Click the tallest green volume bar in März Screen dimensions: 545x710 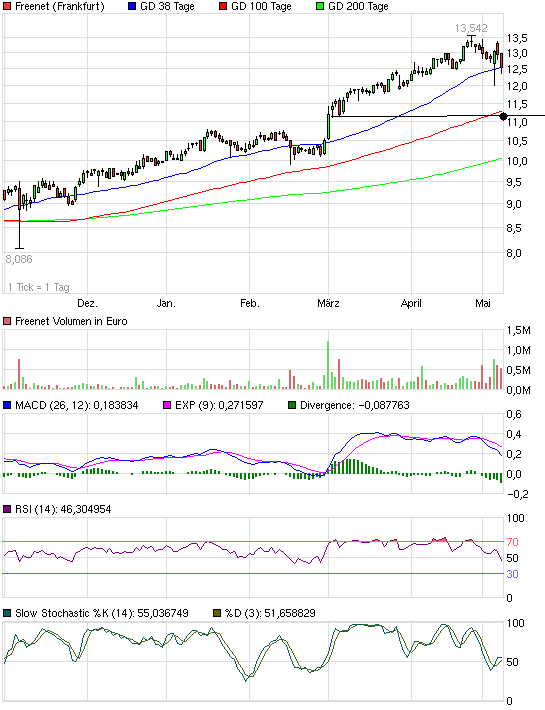pyautogui.click(x=328, y=365)
